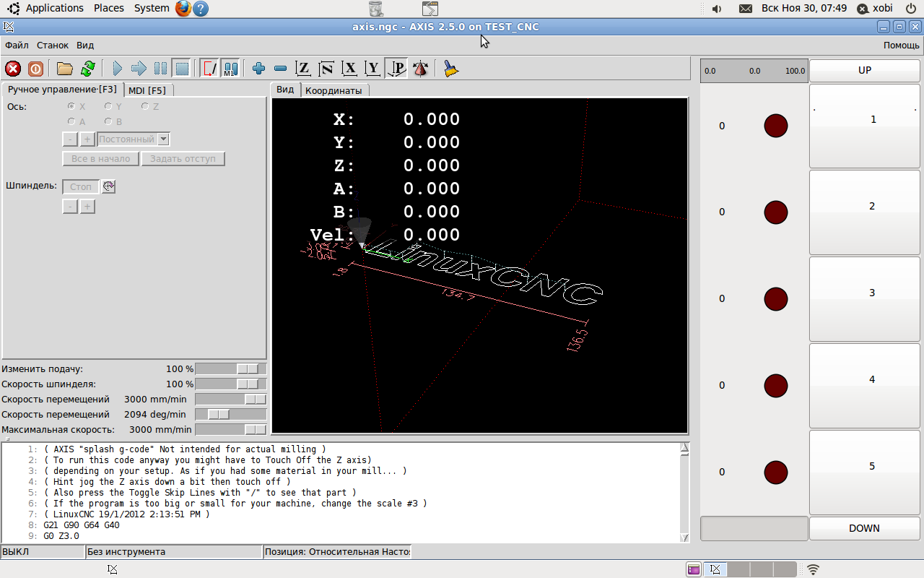Toggle the red emergency stop icon
924x578 pixels.
[x=13, y=69]
